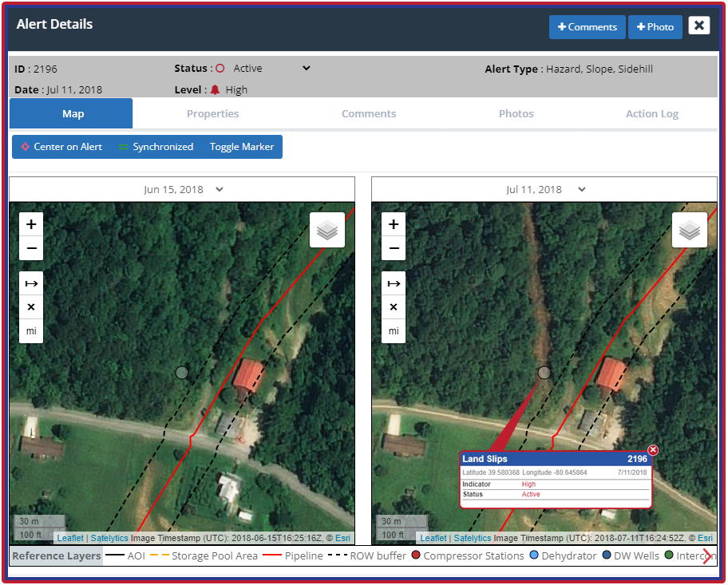Close the Land Slips popup

click(653, 450)
